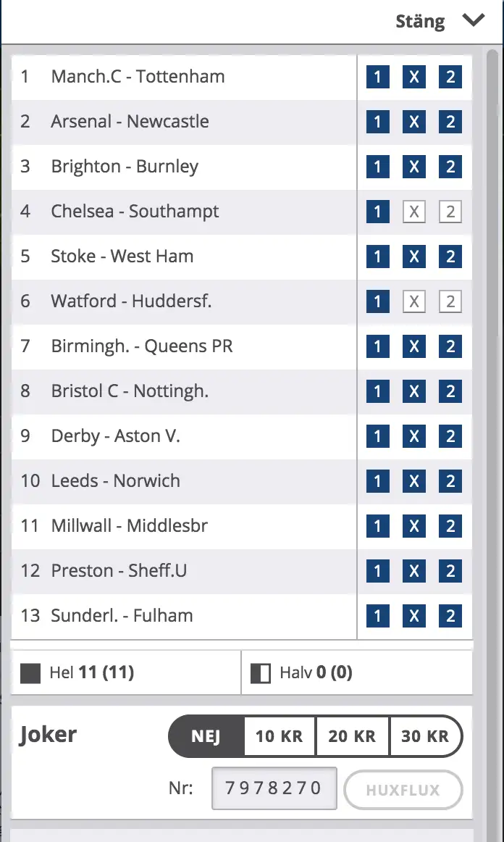This screenshot has height=842, width=504.
Task: Focus the Joker Nr input field
Action: point(274,788)
